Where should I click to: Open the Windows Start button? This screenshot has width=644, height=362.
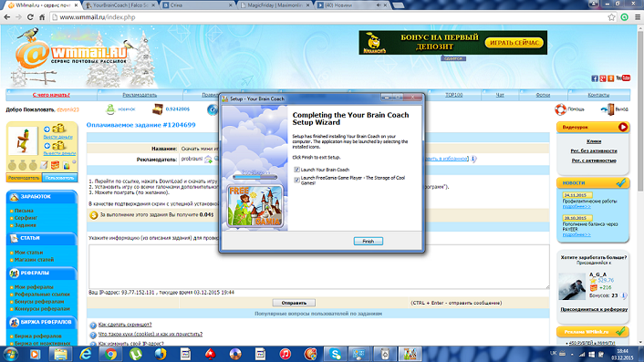pos(11,354)
